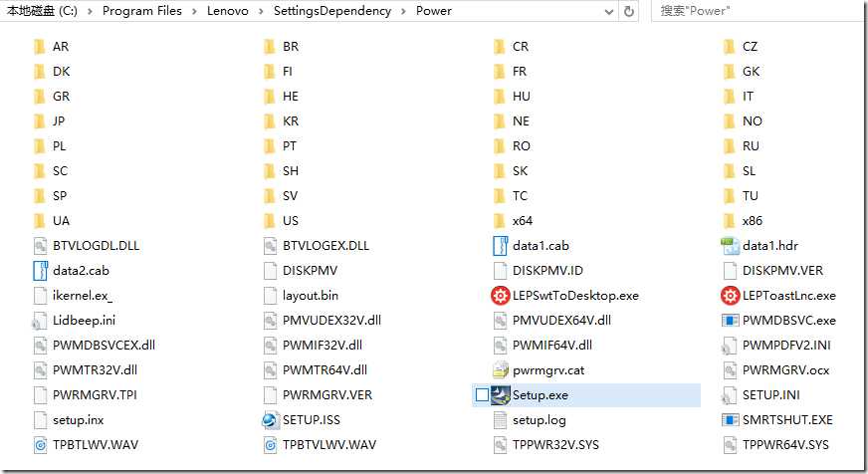
Task: Expand the chevron after 本地磁盘 (C:)
Action: 90,11
